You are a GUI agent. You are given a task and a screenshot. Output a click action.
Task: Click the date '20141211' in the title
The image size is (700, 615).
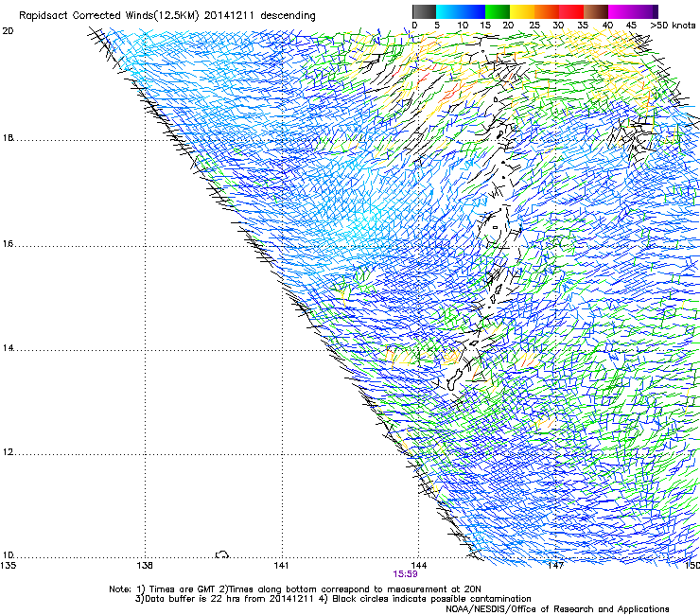point(229,16)
